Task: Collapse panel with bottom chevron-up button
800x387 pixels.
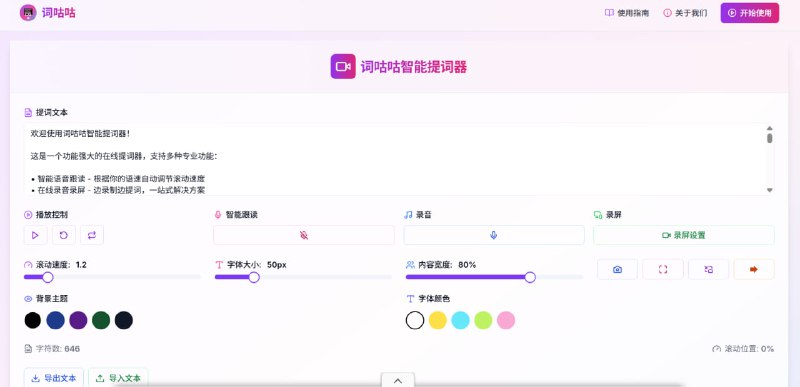Action: [398, 380]
